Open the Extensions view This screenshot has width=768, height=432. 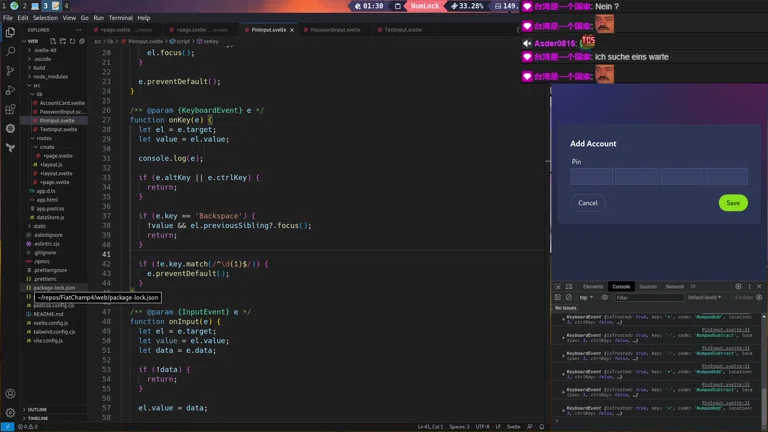(x=11, y=109)
